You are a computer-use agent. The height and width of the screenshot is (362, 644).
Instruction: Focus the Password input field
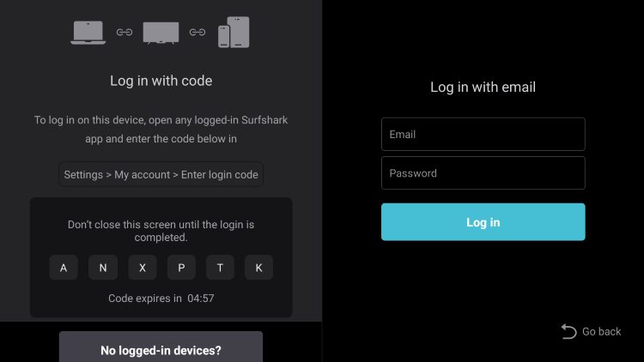click(483, 172)
